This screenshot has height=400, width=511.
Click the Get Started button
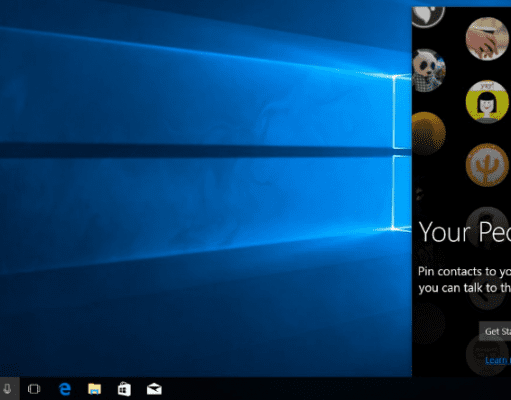tap(495, 331)
